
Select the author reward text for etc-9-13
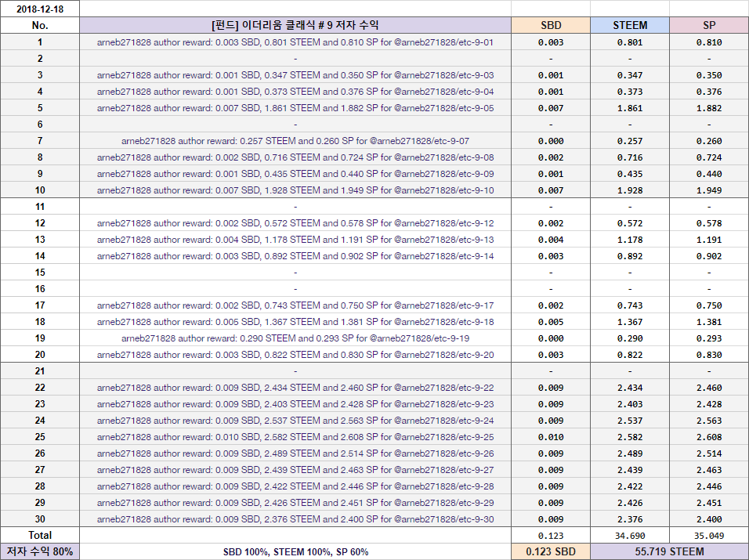[295, 240]
